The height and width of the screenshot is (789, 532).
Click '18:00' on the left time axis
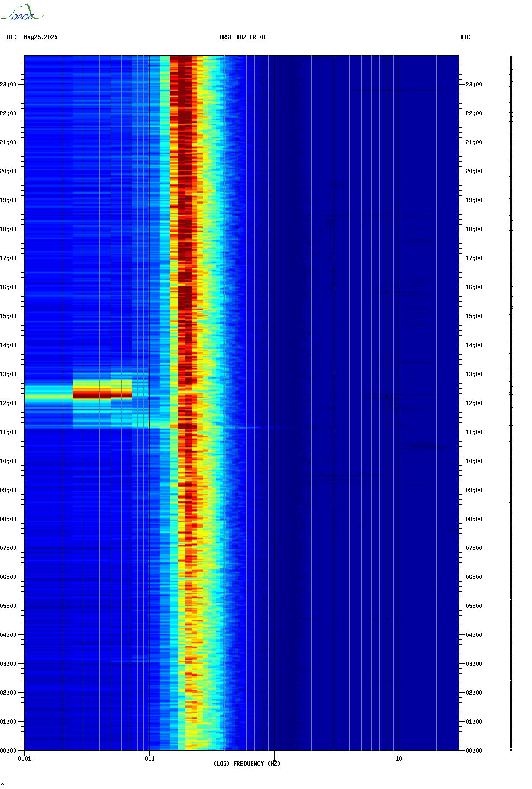tap(8, 229)
